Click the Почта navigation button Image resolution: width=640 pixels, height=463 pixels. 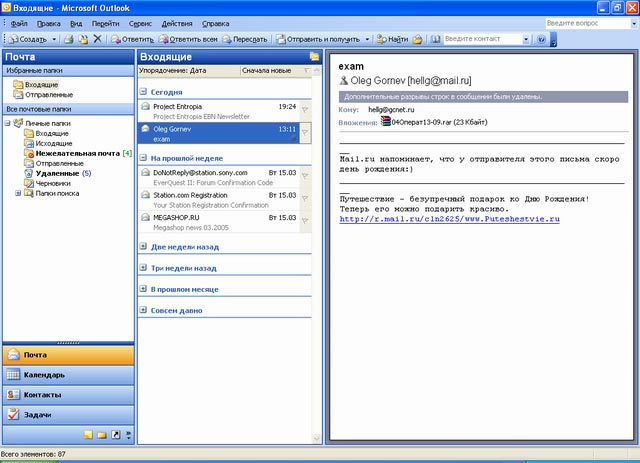[69, 355]
